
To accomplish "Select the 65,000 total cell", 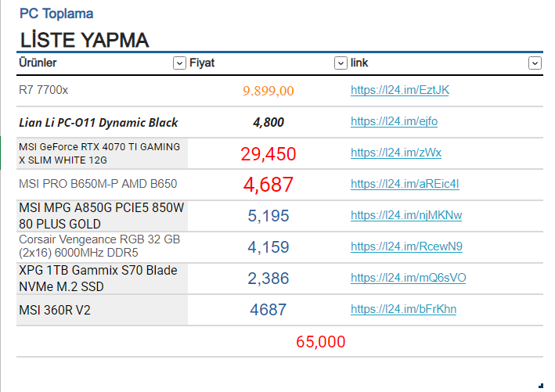I will (320, 342).
